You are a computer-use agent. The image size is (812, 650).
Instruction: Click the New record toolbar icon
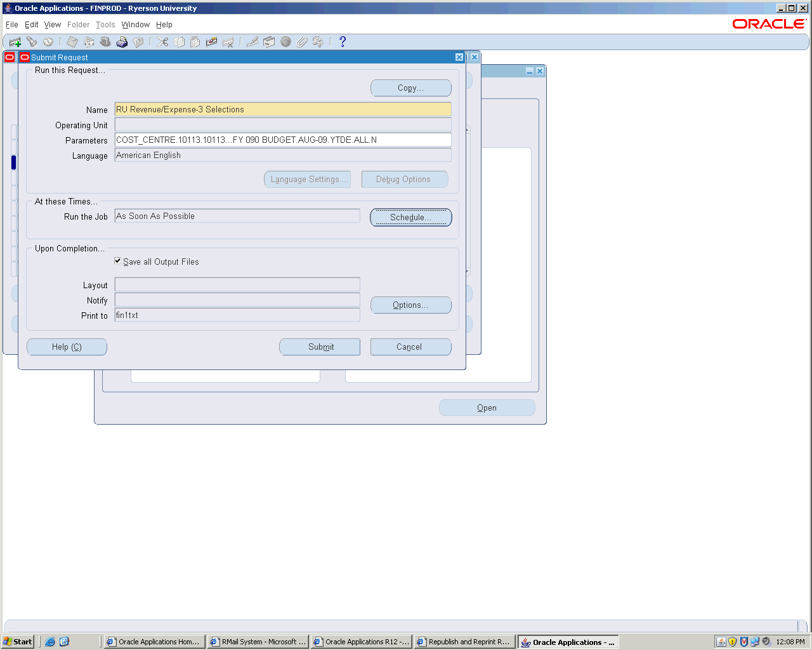pyautogui.click(x=15, y=42)
